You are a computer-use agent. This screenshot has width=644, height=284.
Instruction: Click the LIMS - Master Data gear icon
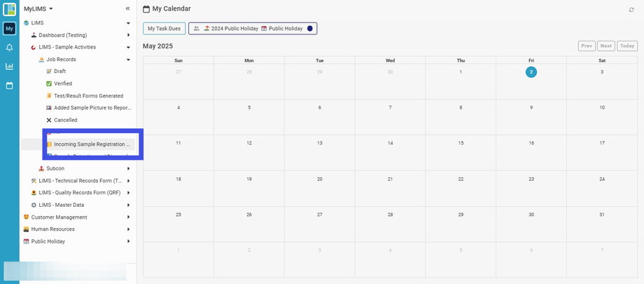(34, 205)
